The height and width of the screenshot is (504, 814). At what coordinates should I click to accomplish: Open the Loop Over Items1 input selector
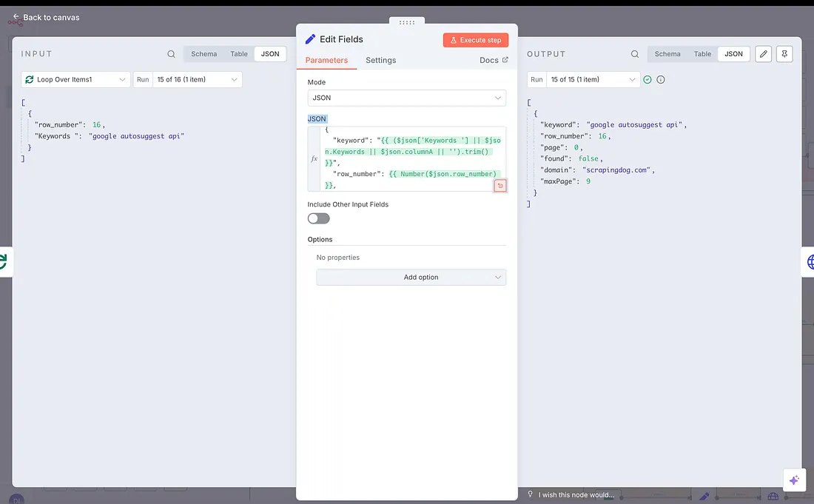[x=75, y=79]
